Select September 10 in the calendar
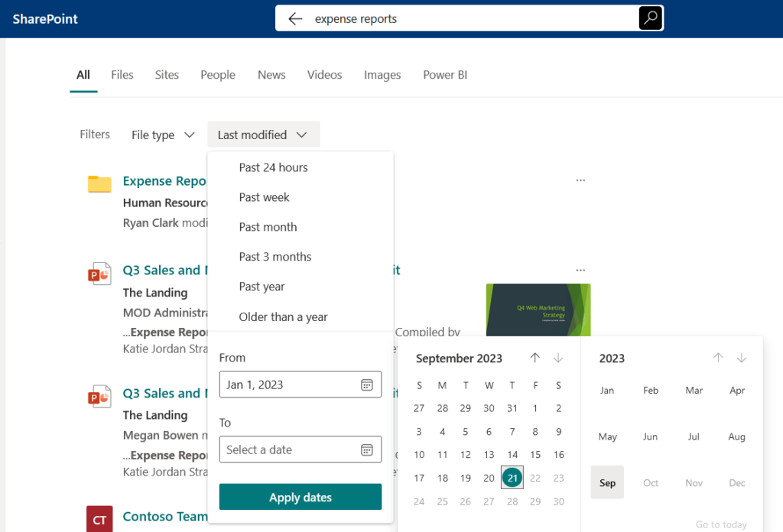The height and width of the screenshot is (532, 783). coord(419,455)
